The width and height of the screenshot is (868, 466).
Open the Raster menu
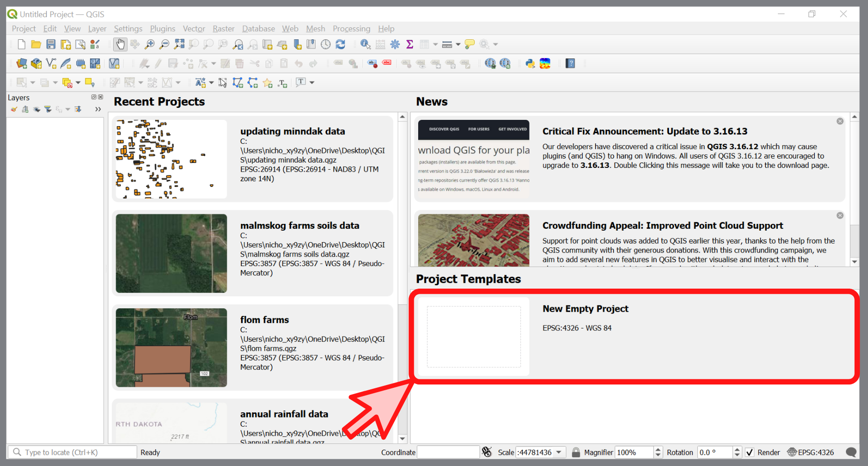tap(223, 29)
